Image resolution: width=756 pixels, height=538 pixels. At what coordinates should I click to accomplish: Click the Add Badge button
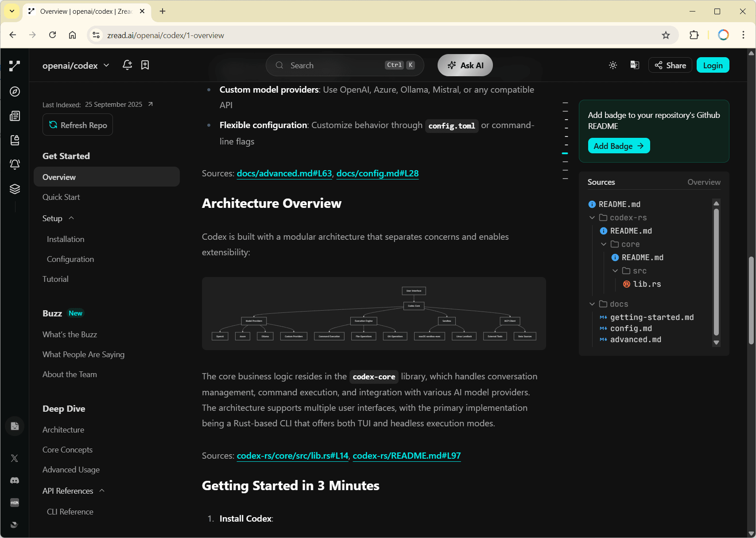click(x=619, y=146)
